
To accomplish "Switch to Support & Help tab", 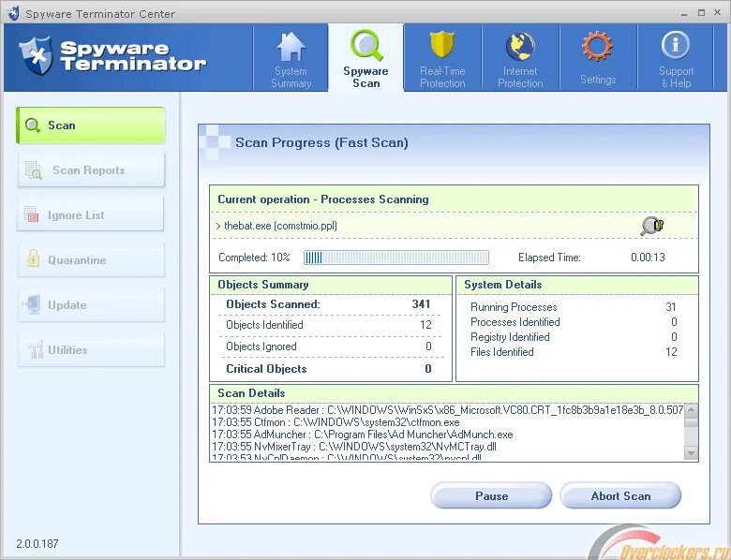I will coord(676,58).
